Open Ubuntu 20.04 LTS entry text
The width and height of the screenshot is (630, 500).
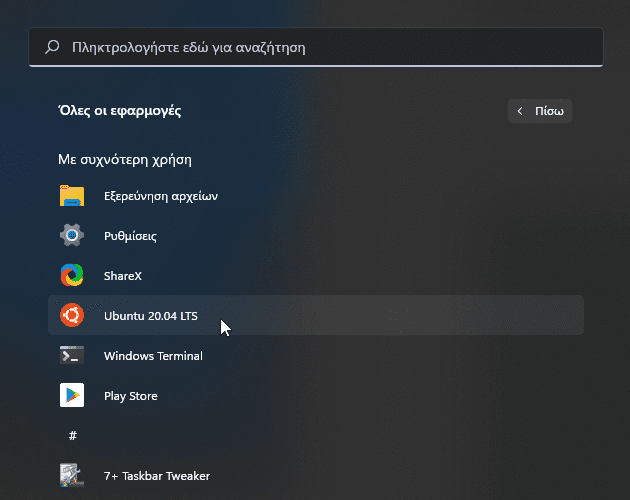click(151, 316)
